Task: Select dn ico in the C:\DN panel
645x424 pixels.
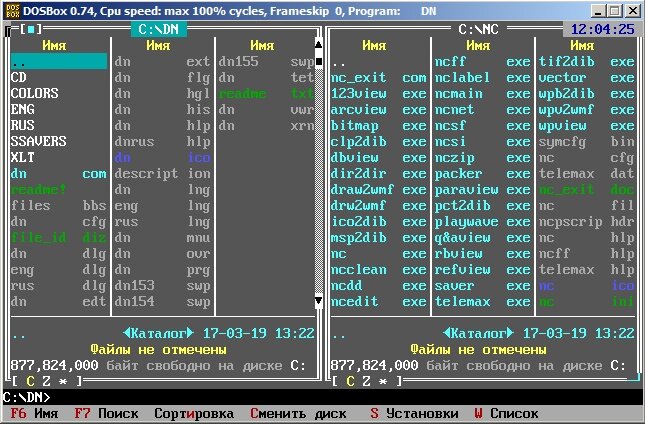Action: coord(162,158)
